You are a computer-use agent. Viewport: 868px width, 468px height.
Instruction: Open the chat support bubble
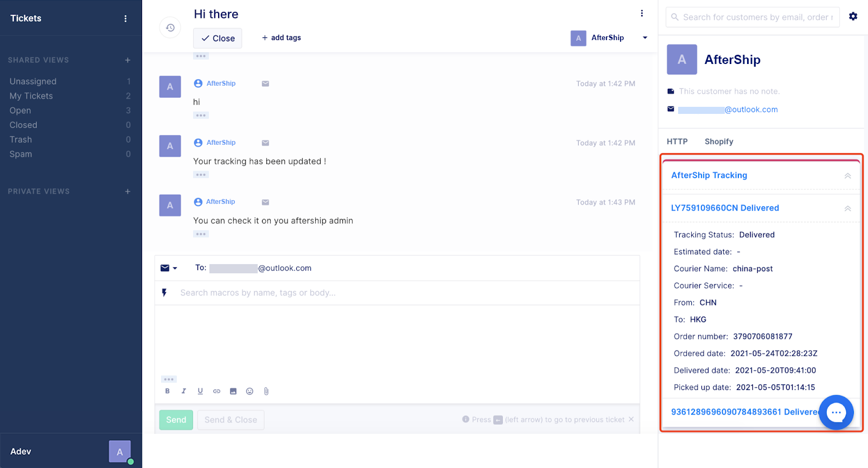click(836, 413)
